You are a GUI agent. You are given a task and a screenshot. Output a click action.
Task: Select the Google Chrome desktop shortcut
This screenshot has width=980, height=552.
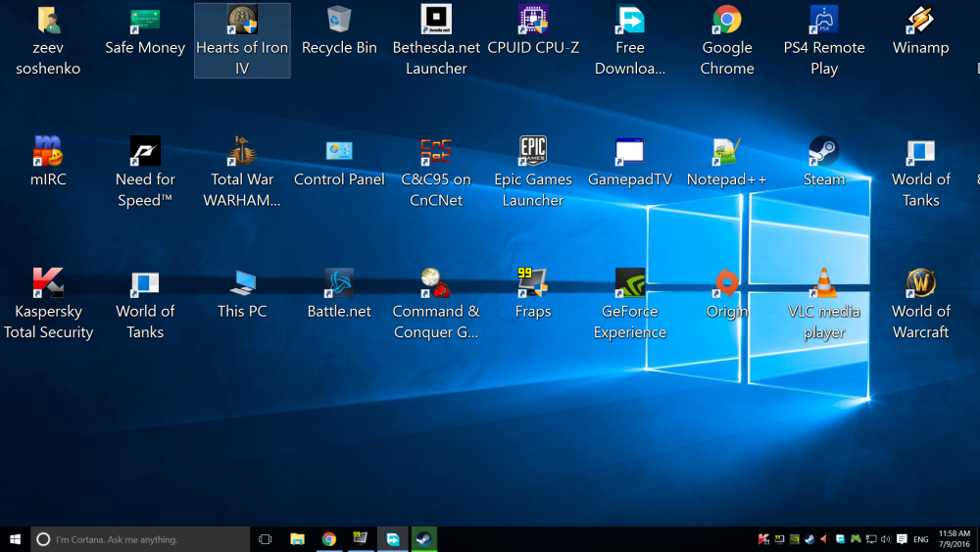(727, 40)
